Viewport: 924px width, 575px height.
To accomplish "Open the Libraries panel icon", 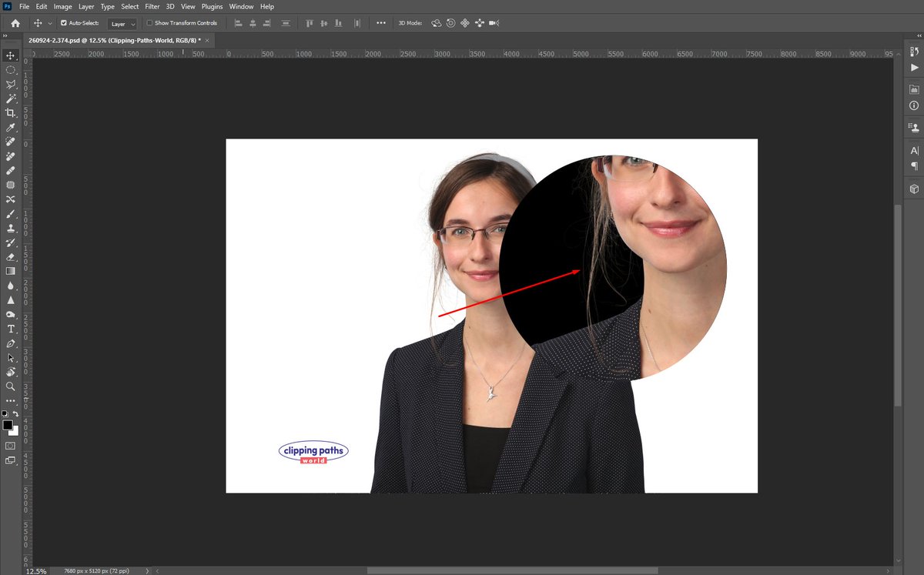I will click(914, 89).
